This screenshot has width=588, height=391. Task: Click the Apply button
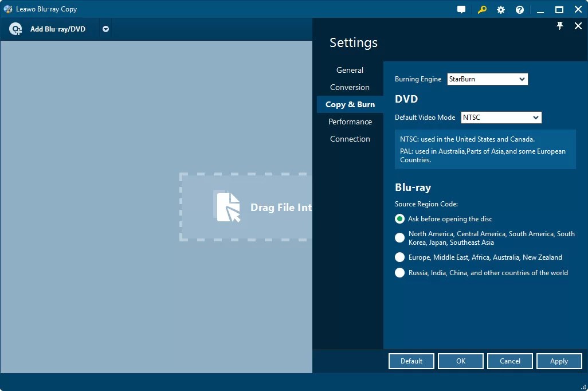[559, 361]
